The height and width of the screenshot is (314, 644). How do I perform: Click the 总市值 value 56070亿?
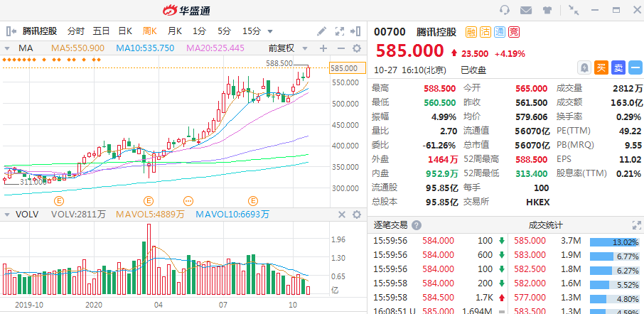point(532,145)
